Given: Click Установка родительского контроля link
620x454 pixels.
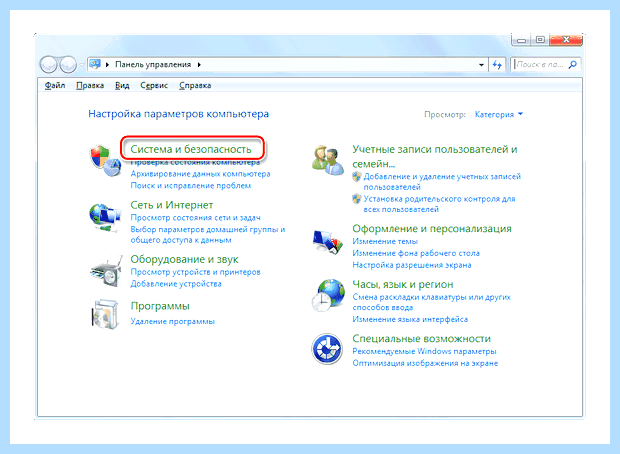Looking at the screenshot, I should click(439, 204).
